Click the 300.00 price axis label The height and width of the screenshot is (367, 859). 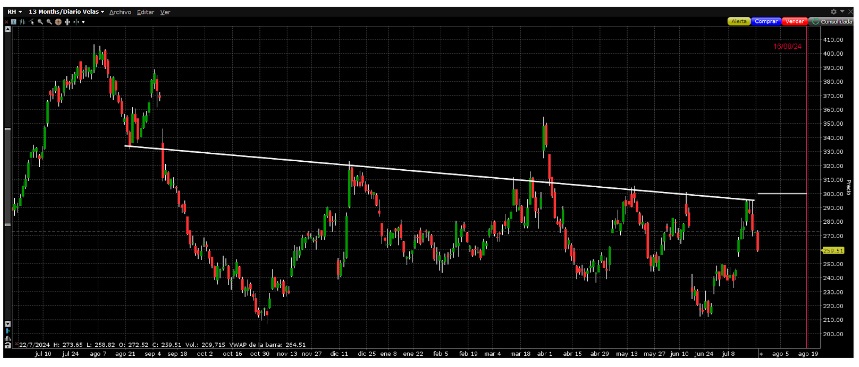(832, 194)
